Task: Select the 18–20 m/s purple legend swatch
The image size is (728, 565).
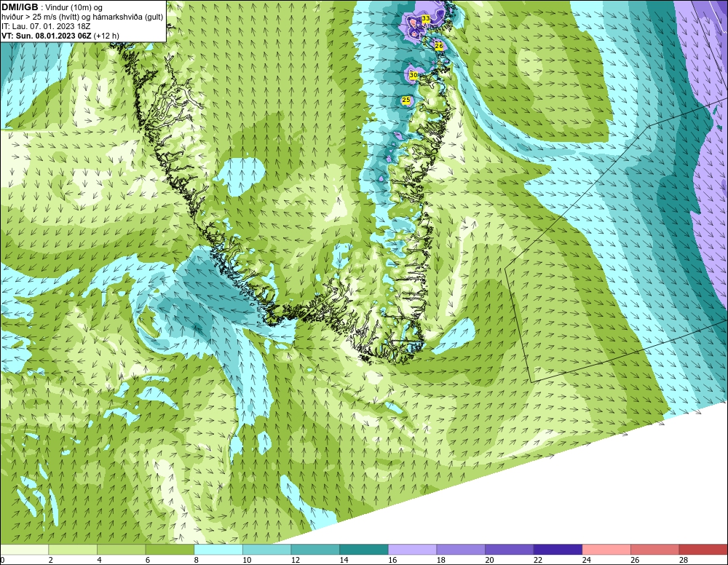Action: (461, 550)
